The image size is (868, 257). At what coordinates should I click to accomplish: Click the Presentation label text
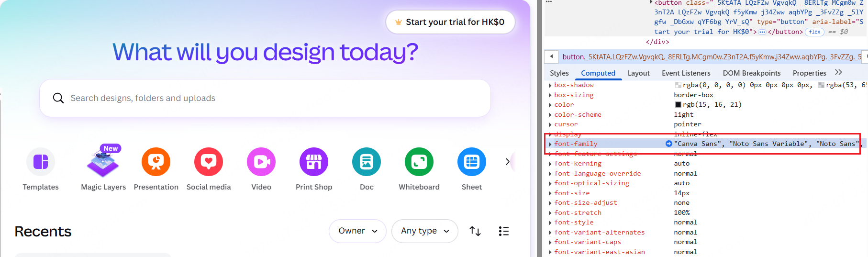[x=156, y=187]
